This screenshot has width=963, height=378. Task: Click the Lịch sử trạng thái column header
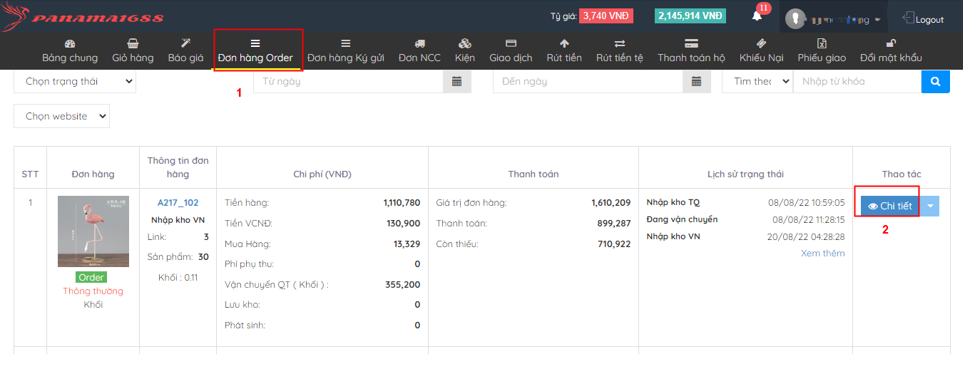tap(746, 174)
